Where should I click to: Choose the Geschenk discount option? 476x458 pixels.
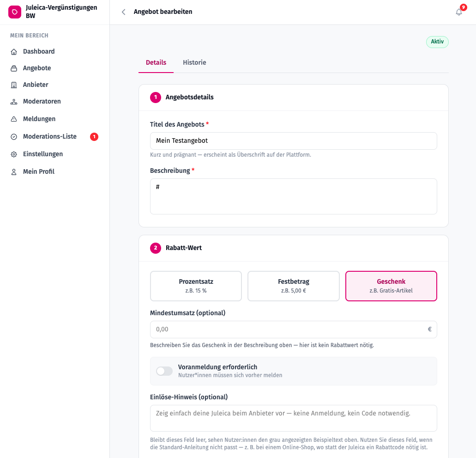pyautogui.click(x=391, y=286)
